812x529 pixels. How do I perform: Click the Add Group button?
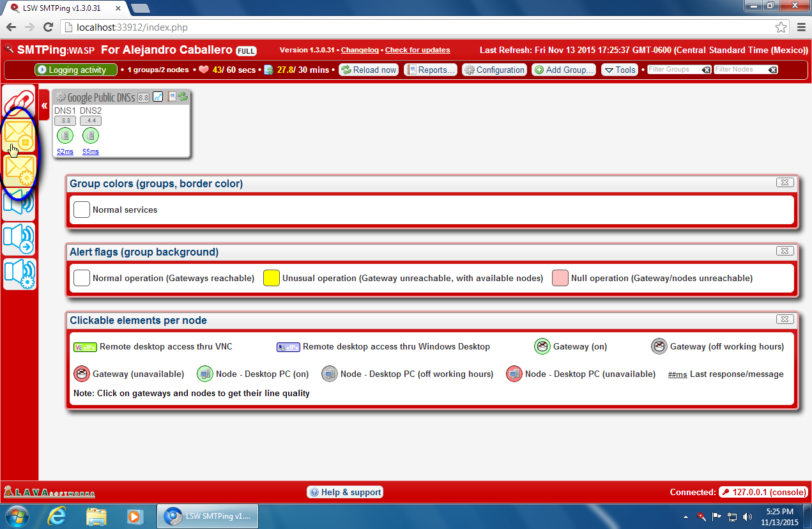[563, 70]
